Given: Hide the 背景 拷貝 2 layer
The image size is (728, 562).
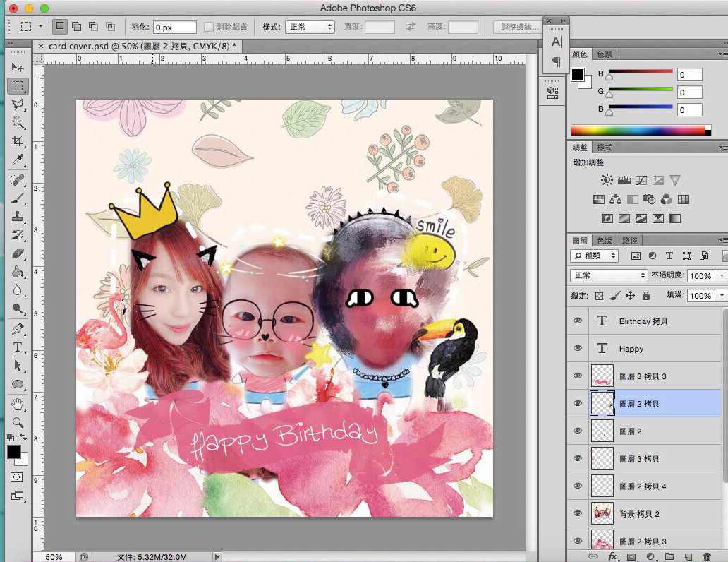Looking at the screenshot, I should 578,513.
